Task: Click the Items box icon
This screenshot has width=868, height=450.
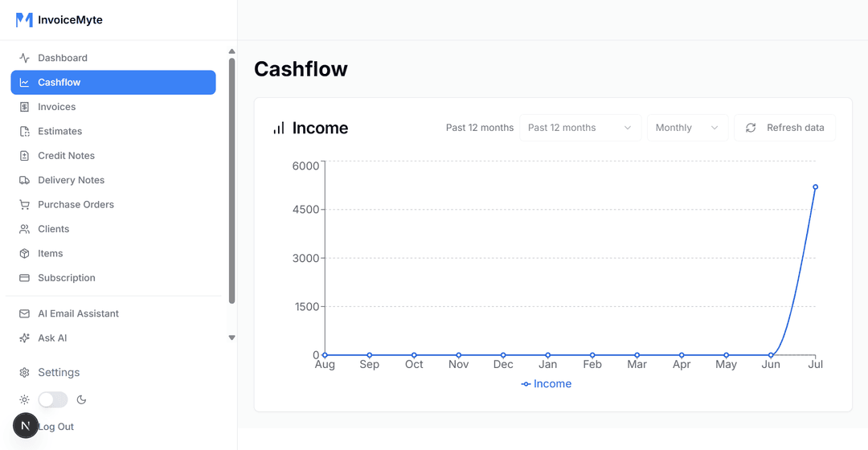Action: coord(24,254)
